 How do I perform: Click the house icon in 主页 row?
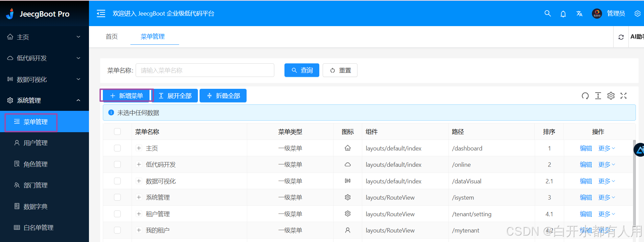pyautogui.click(x=348, y=148)
